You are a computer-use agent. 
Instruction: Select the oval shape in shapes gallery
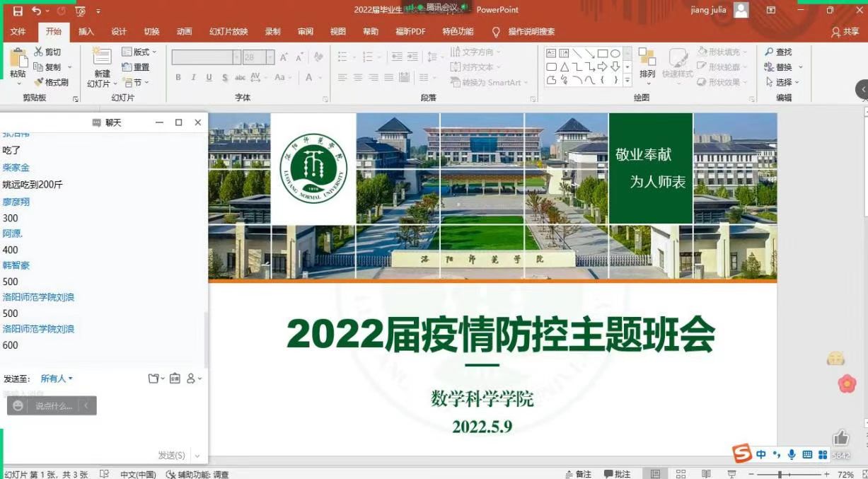(615, 53)
